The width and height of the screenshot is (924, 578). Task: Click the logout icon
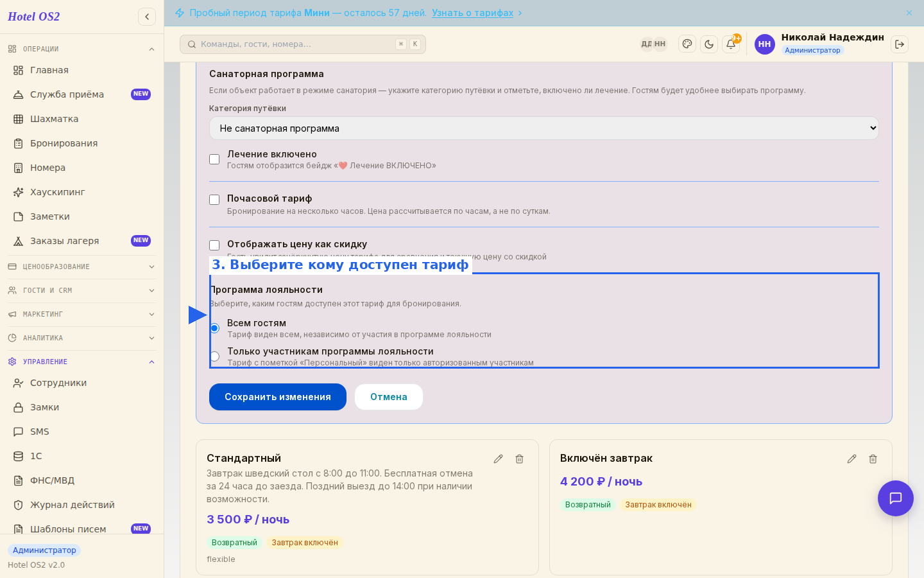coord(900,44)
